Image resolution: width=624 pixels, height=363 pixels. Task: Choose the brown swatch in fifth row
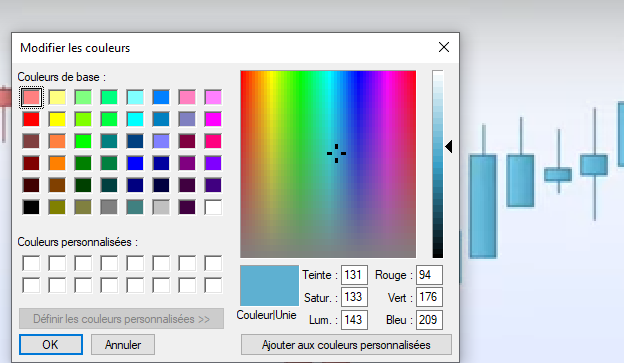tap(57, 185)
